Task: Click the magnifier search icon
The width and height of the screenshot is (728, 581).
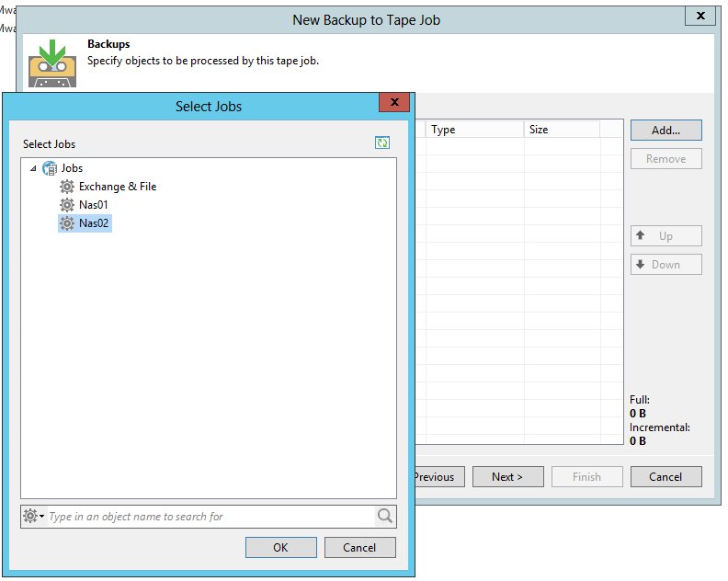Action: 385,517
